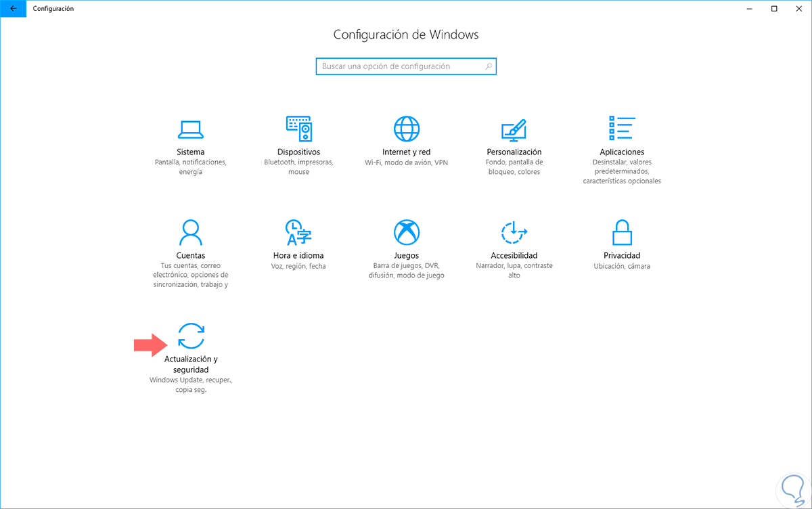812x509 pixels.
Task: Click the 'Actualización y seguridad' label
Action: 191,365
